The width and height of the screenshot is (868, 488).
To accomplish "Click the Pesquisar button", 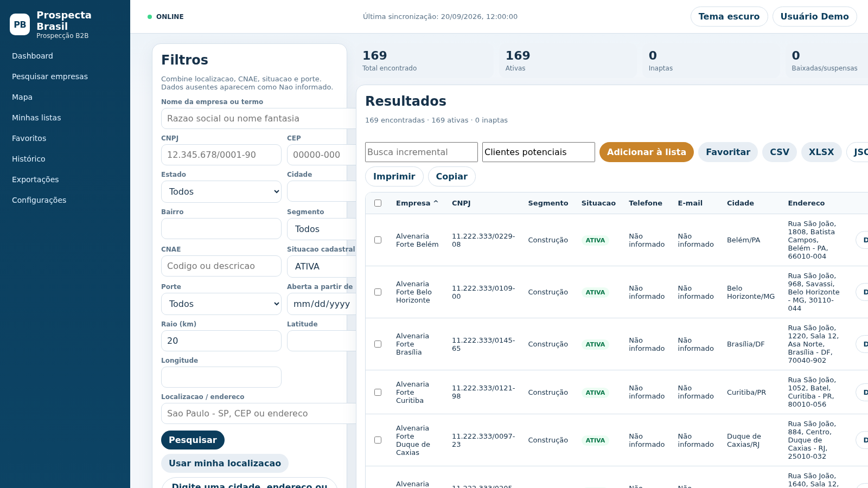I will (193, 440).
